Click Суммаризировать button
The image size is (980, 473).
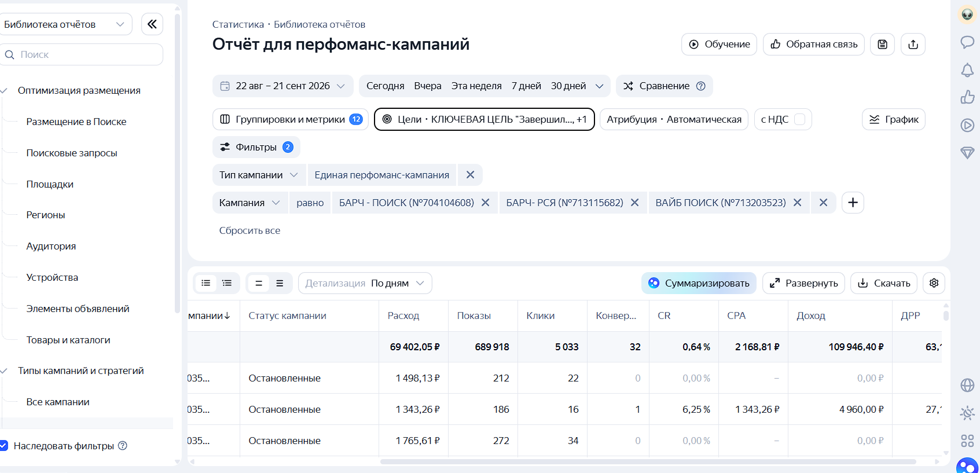(x=699, y=283)
